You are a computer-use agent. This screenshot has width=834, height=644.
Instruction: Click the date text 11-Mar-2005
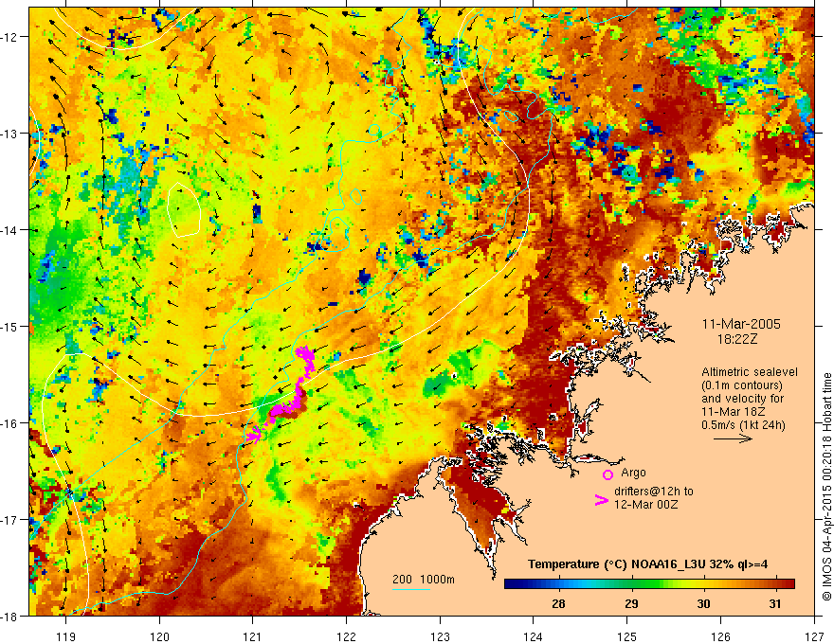[741, 324]
